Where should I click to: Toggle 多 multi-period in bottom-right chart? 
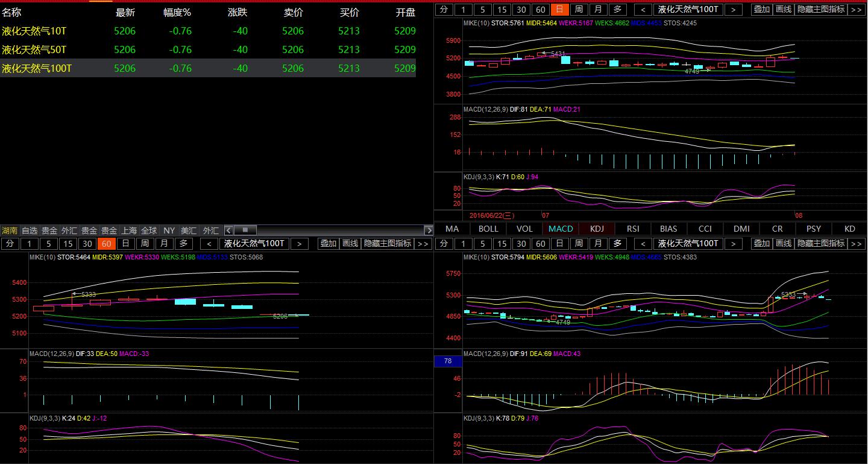pyautogui.click(x=617, y=243)
